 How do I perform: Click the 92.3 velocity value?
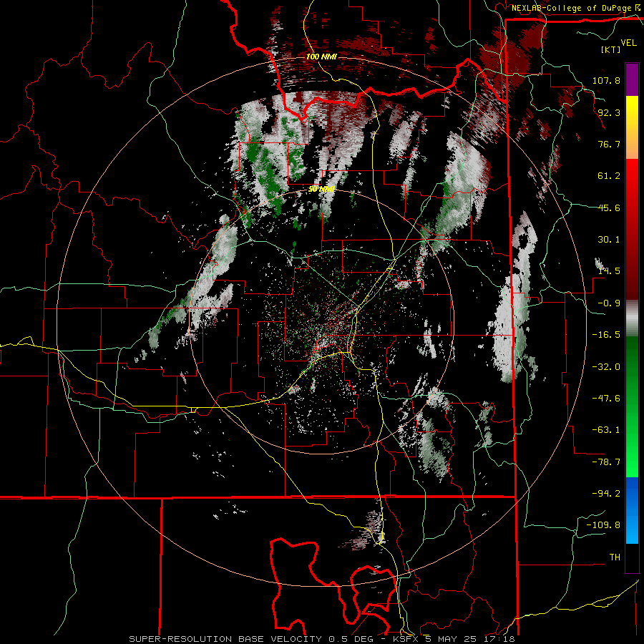point(609,112)
